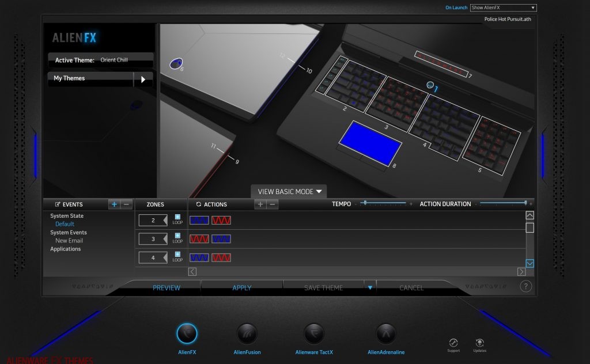Click the Apply button
This screenshot has width=590, height=364.
[x=241, y=287]
